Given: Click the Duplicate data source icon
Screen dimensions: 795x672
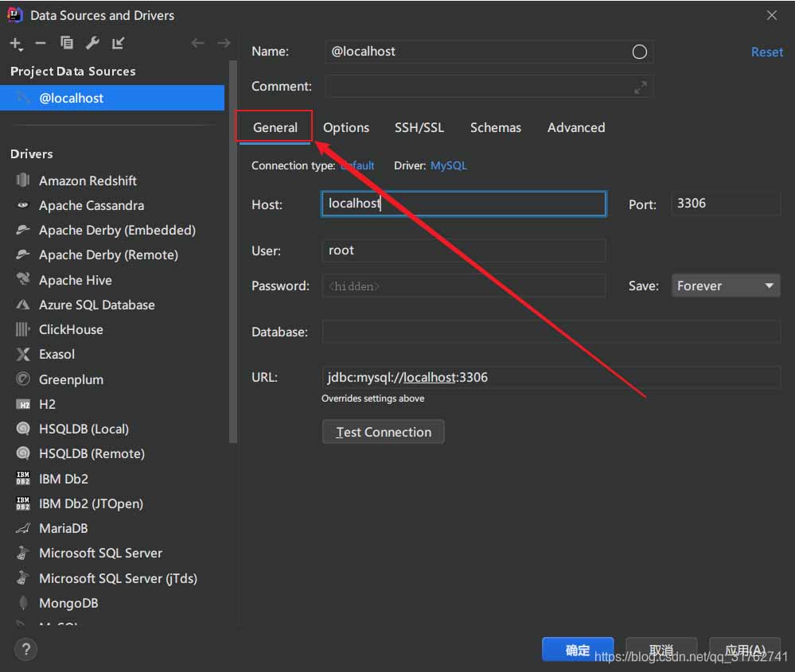Looking at the screenshot, I should 66,43.
